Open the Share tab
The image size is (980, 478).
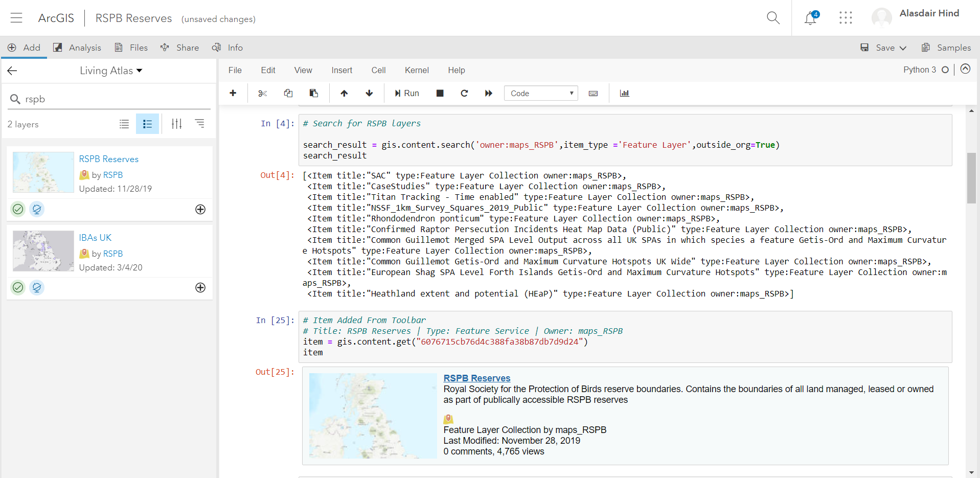point(179,48)
